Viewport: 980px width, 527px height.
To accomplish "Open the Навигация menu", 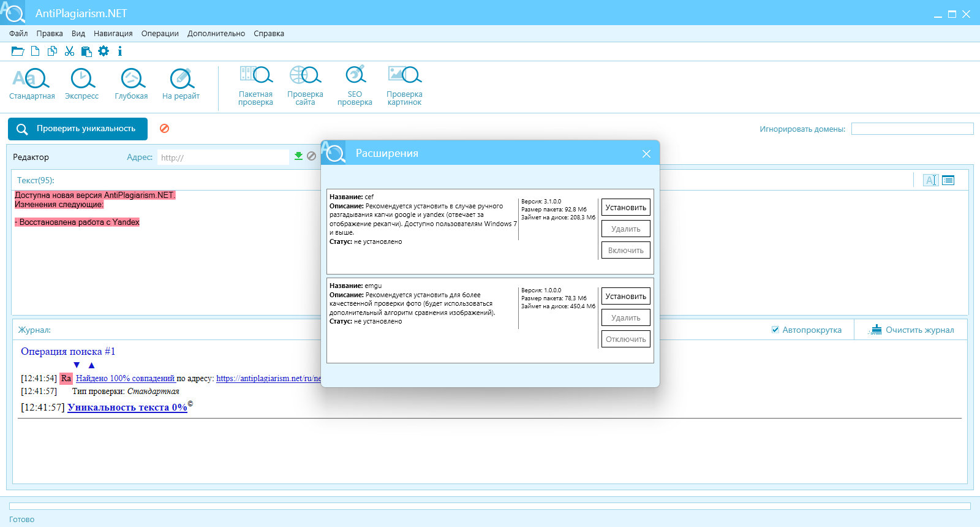I will pyautogui.click(x=113, y=34).
